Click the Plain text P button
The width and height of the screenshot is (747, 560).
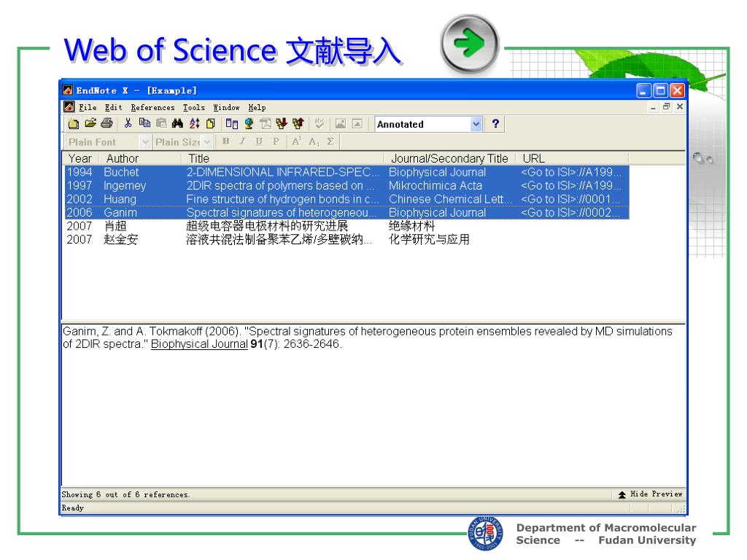point(276,141)
